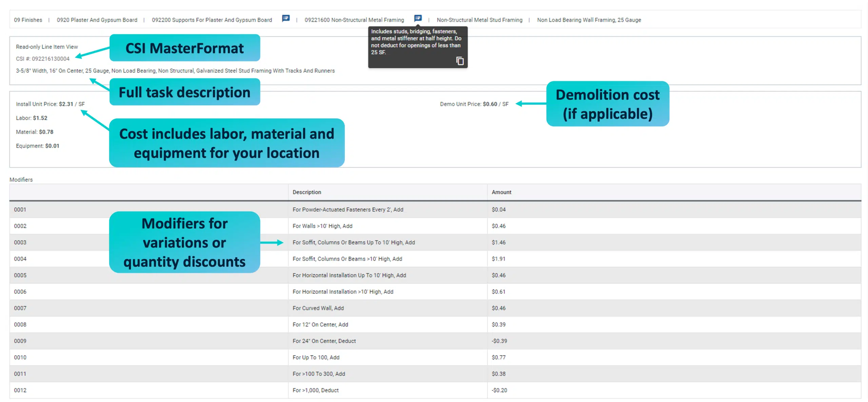
Task: Select modifier row 0010
Action: coord(435,358)
